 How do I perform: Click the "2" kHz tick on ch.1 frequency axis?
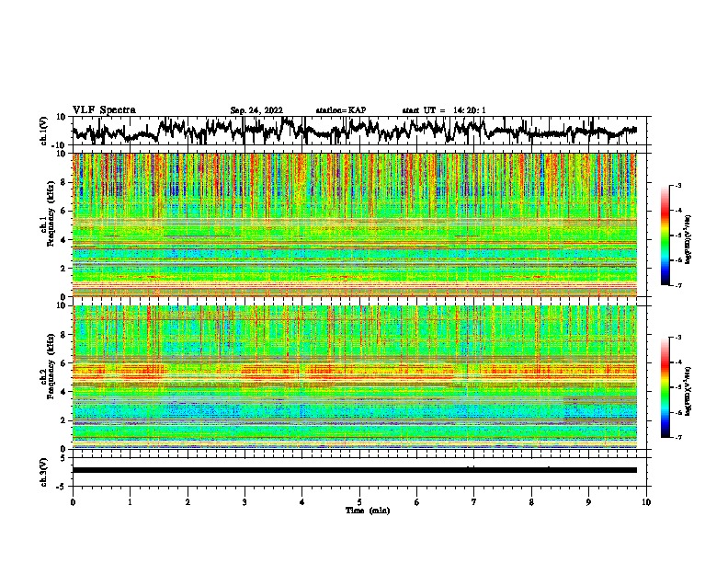tap(64, 268)
